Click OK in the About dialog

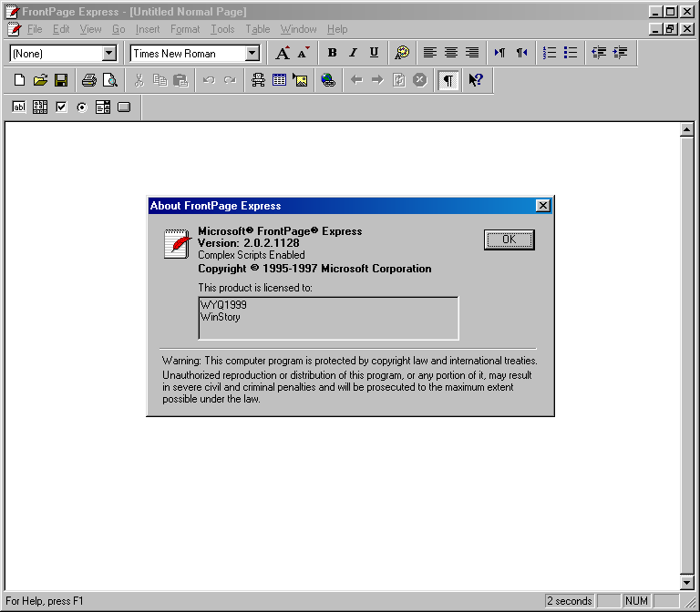[x=509, y=240]
